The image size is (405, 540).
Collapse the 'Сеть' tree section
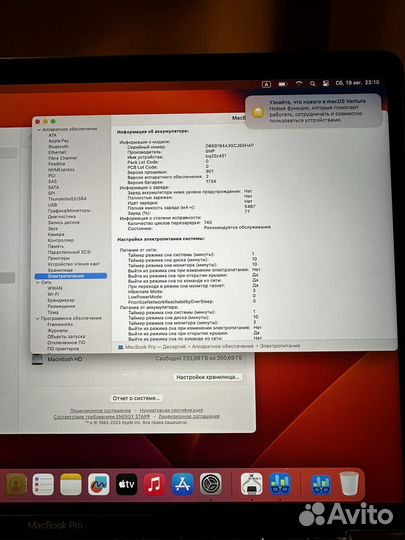click(x=38, y=282)
